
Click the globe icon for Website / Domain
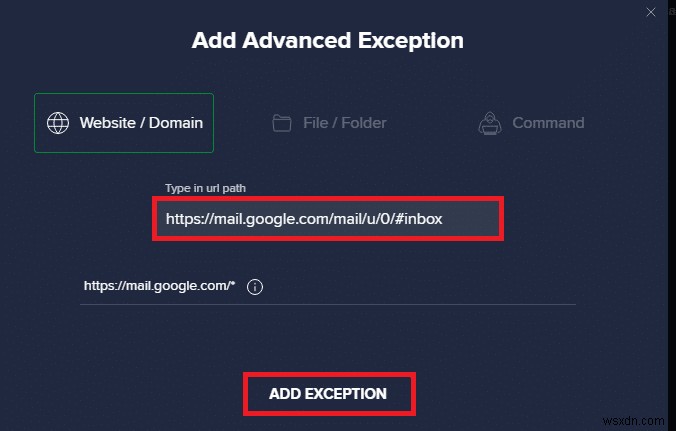[x=58, y=123]
